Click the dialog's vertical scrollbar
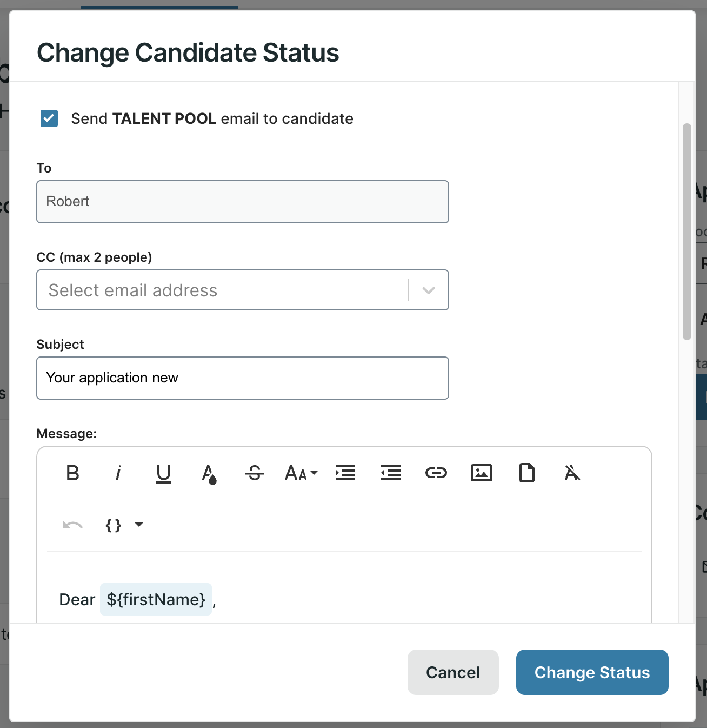This screenshot has height=728, width=707. coord(687,231)
